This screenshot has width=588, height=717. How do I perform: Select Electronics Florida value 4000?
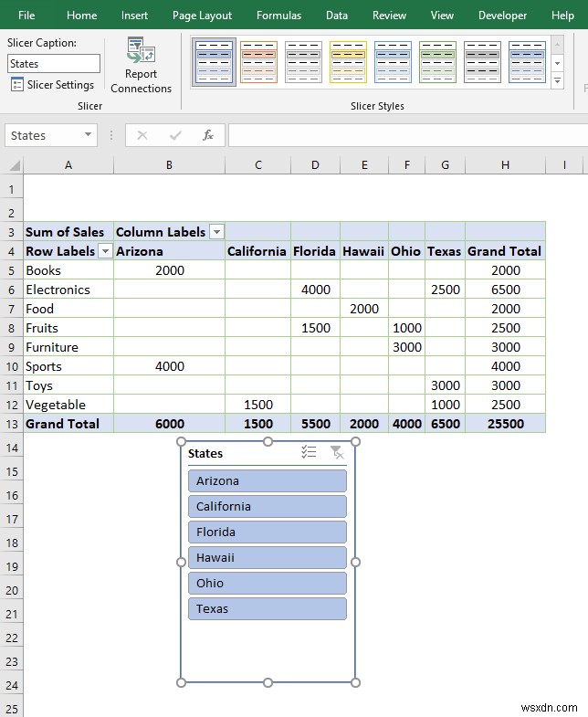click(315, 290)
